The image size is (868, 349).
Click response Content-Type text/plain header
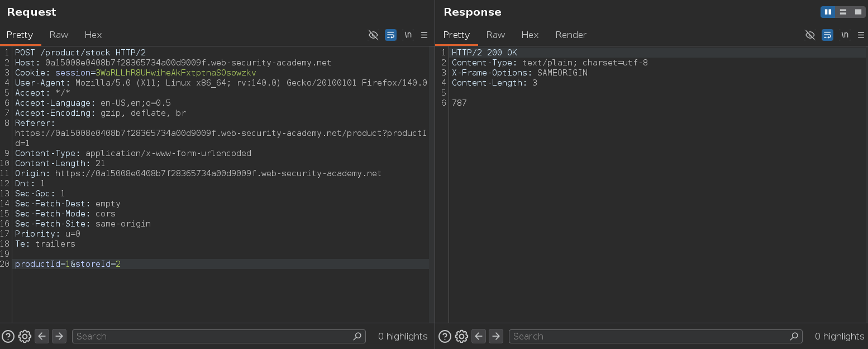pyautogui.click(x=550, y=63)
